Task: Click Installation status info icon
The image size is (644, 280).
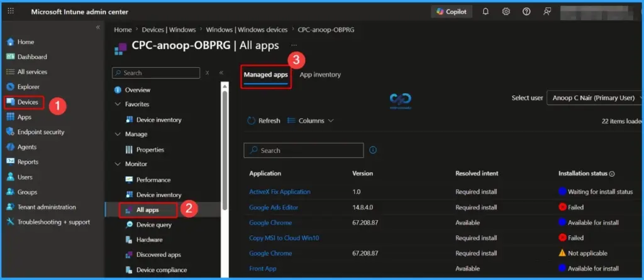Action: pos(612,174)
